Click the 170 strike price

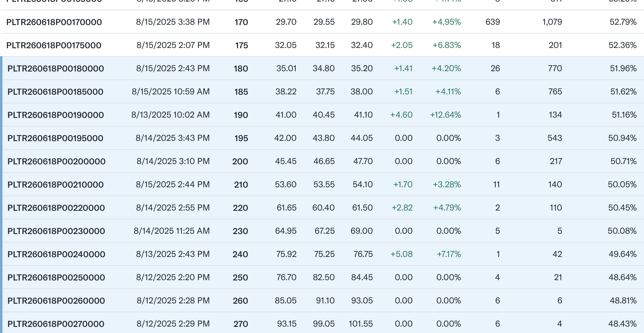pos(241,22)
